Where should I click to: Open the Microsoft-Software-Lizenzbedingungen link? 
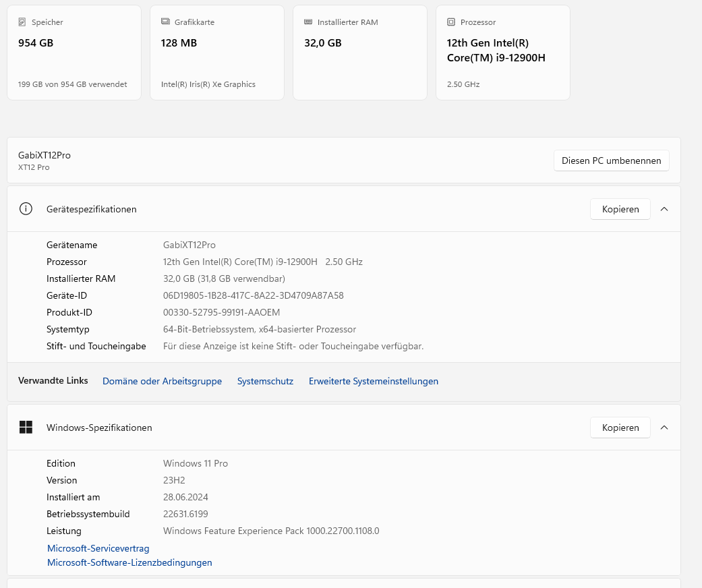click(129, 562)
